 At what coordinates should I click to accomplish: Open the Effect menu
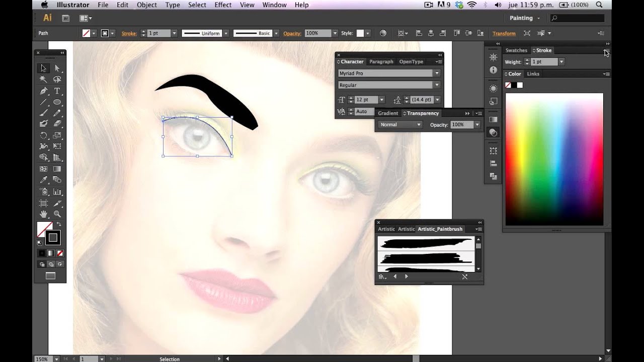click(x=223, y=5)
